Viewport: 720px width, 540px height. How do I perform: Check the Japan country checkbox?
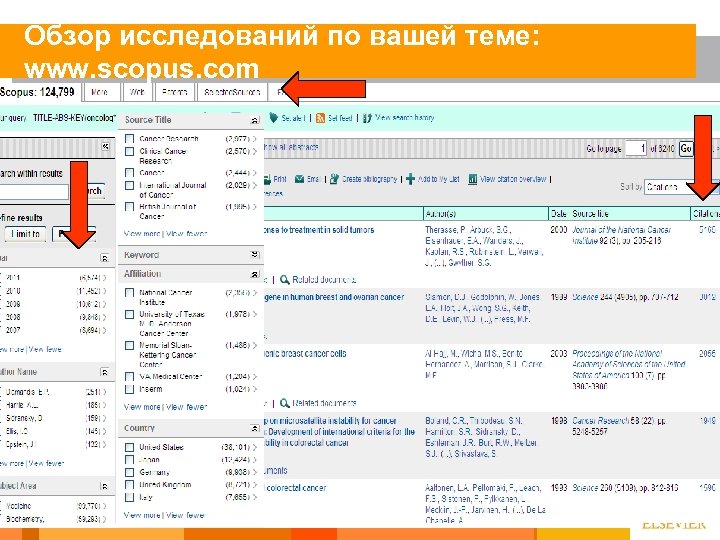click(x=129, y=460)
